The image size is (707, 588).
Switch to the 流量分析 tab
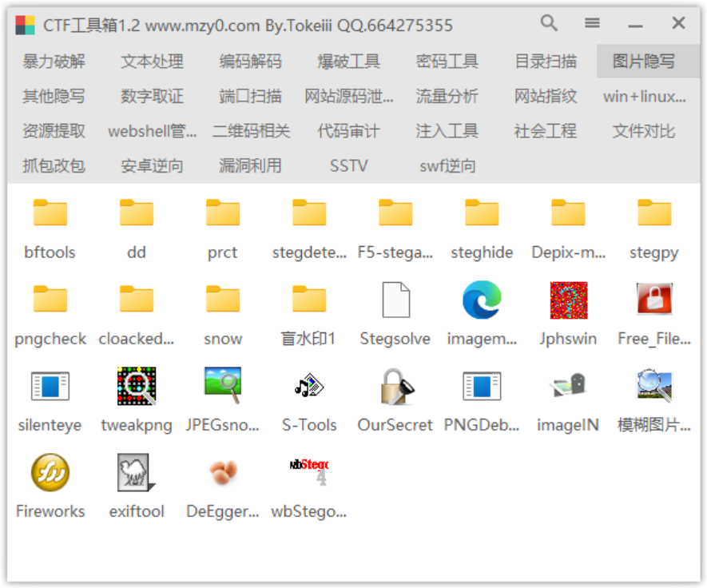[x=447, y=96]
